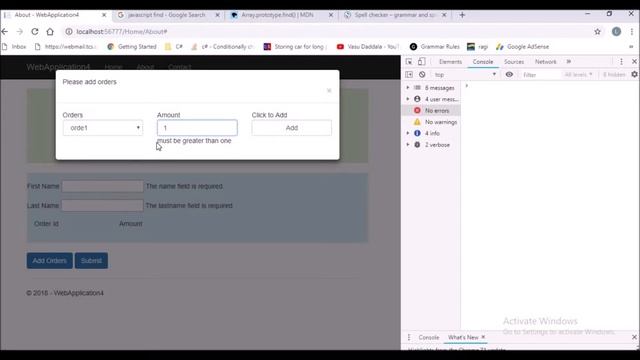Open the C# bookmarks folder
This screenshot has height=360, width=640.
click(173, 47)
